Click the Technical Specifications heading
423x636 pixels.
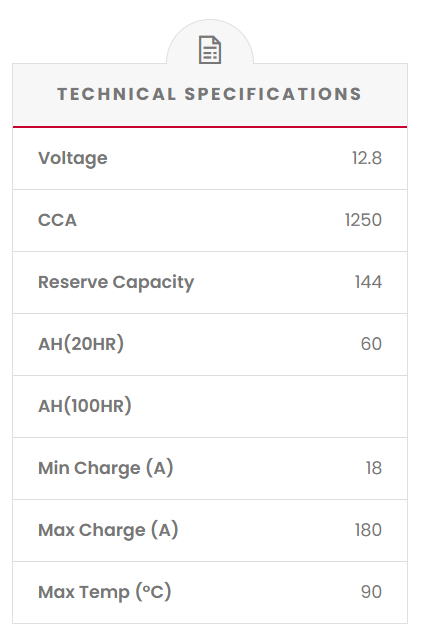pos(210,94)
